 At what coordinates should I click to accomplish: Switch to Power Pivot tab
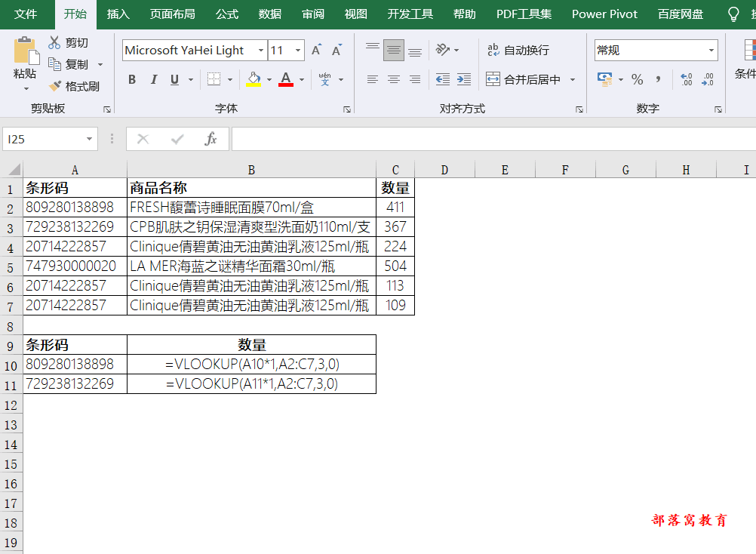(604, 14)
